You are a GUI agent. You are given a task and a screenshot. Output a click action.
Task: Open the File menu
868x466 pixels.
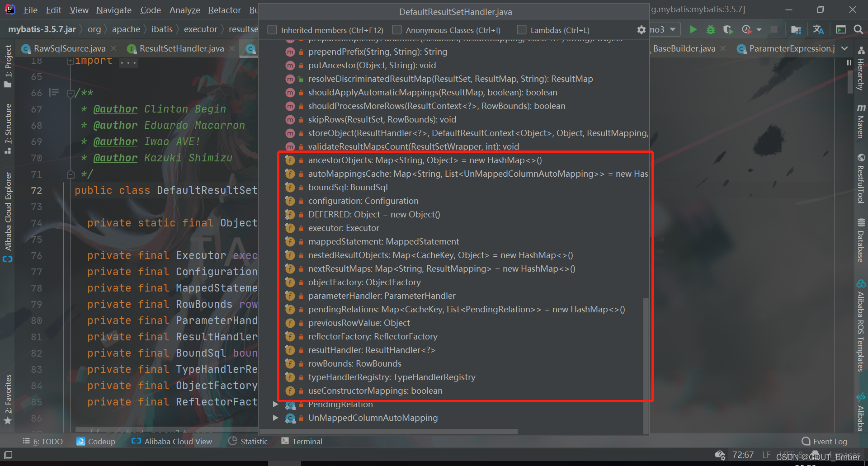click(30, 10)
